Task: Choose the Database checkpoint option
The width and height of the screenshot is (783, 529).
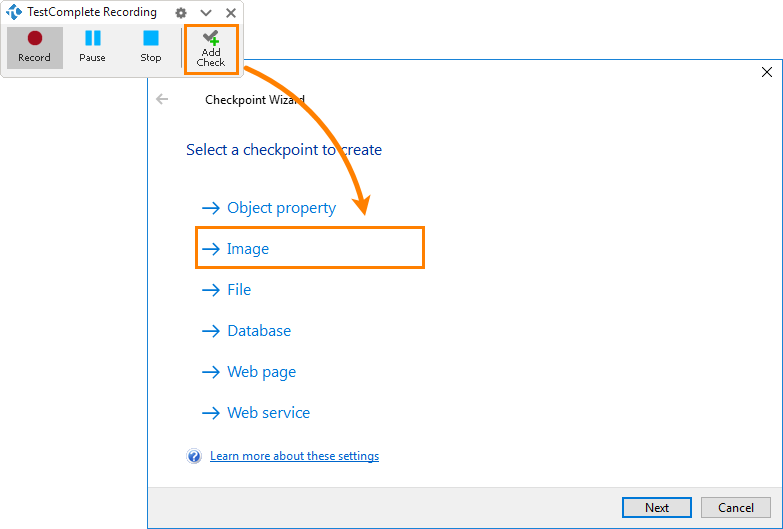Action: [247, 331]
